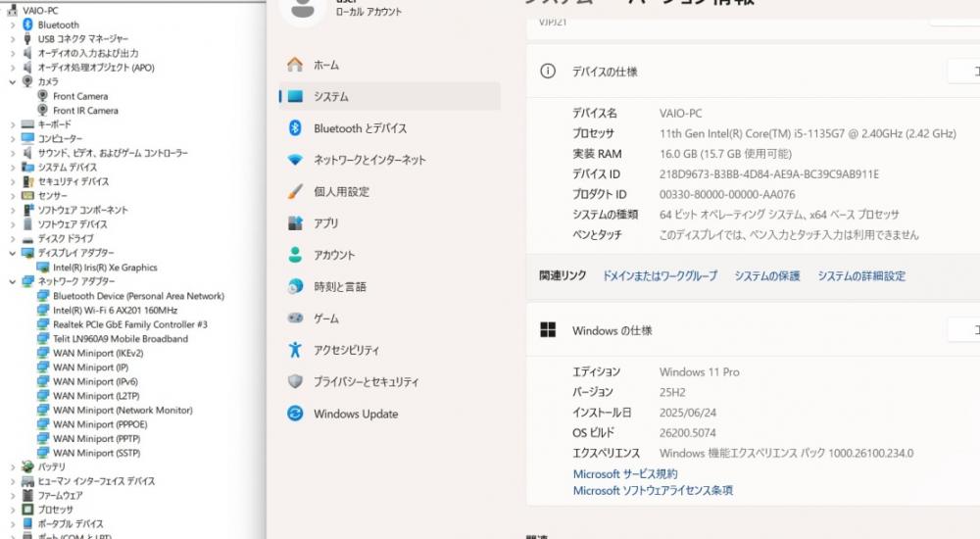The image size is (980, 539).
Task: Expand the ポータブル デバイス node
Action: (x=13, y=524)
